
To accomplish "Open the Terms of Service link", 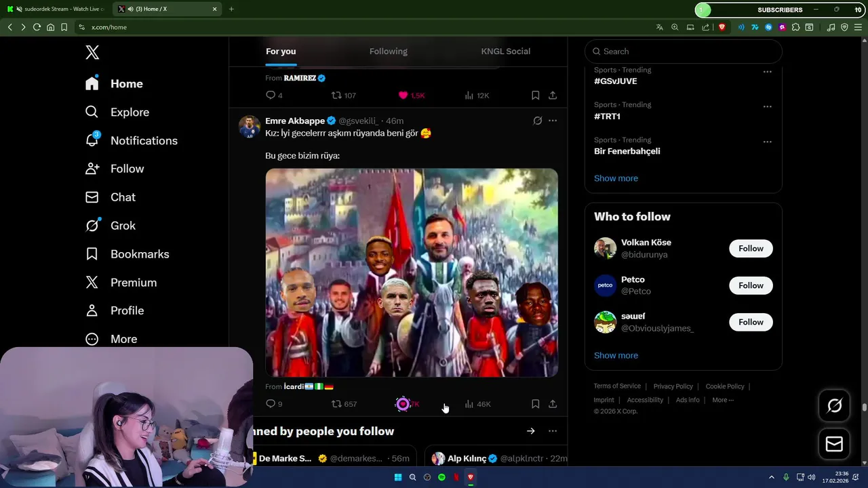I will 617,386.
